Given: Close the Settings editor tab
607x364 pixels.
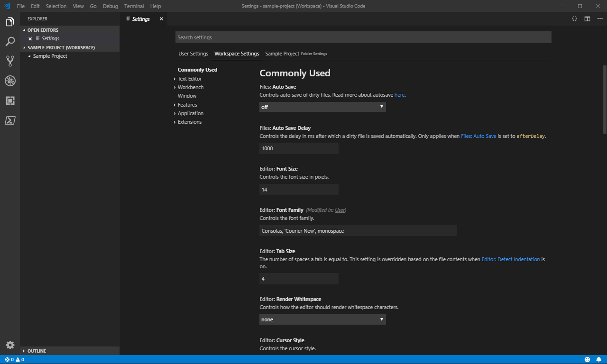Looking at the screenshot, I should point(161,19).
